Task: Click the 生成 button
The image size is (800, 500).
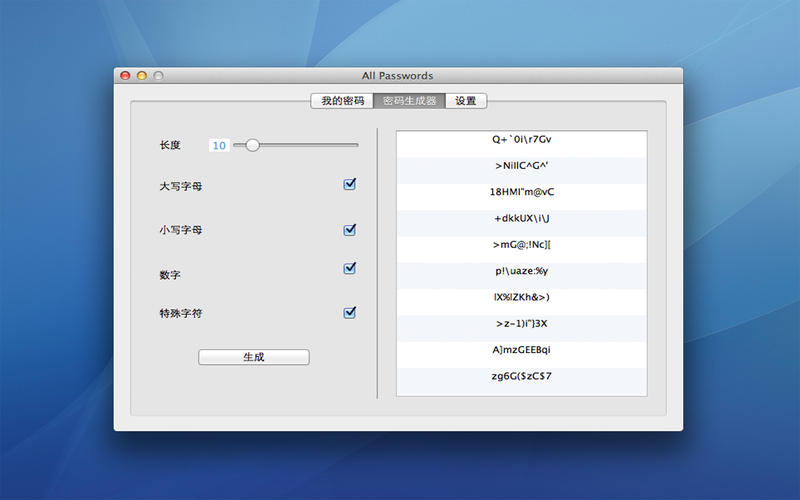Action: click(x=254, y=357)
